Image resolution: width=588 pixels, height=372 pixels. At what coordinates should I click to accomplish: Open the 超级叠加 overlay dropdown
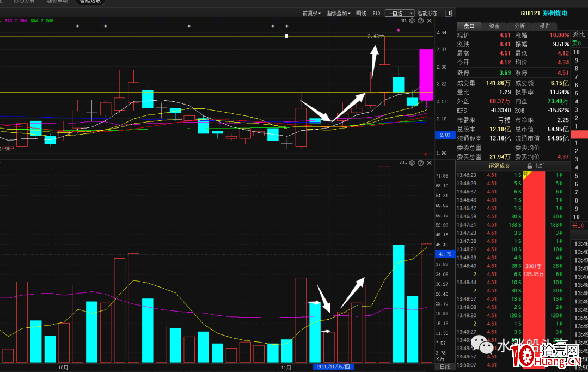click(338, 13)
